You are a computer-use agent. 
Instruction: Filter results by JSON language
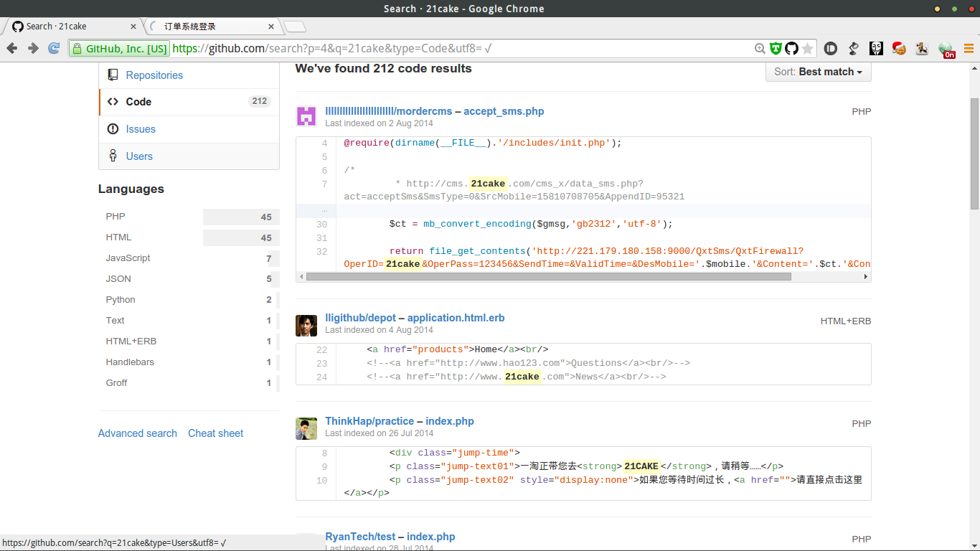(x=189, y=279)
